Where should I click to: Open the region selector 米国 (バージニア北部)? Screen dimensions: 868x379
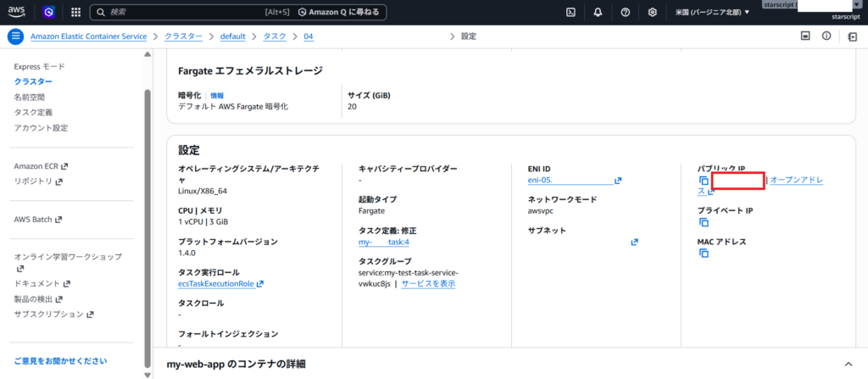pos(712,13)
